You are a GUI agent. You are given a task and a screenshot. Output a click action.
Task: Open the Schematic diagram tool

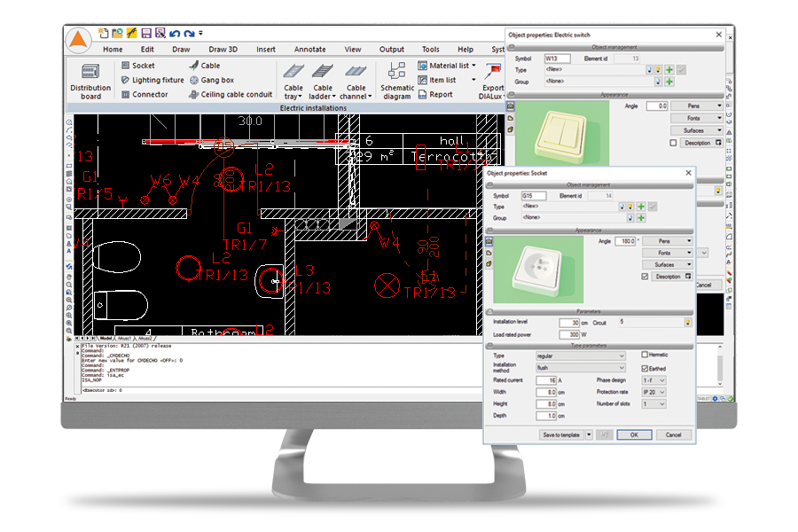pyautogui.click(x=397, y=81)
